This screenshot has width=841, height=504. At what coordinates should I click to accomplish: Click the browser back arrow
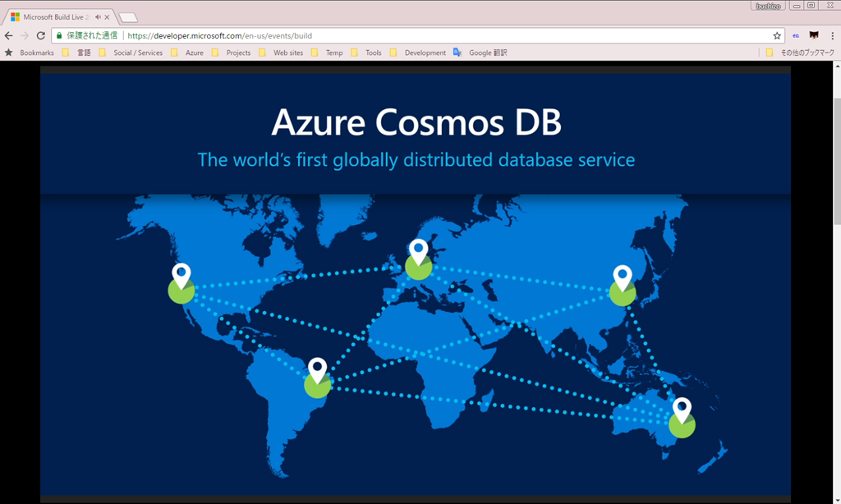(9, 36)
